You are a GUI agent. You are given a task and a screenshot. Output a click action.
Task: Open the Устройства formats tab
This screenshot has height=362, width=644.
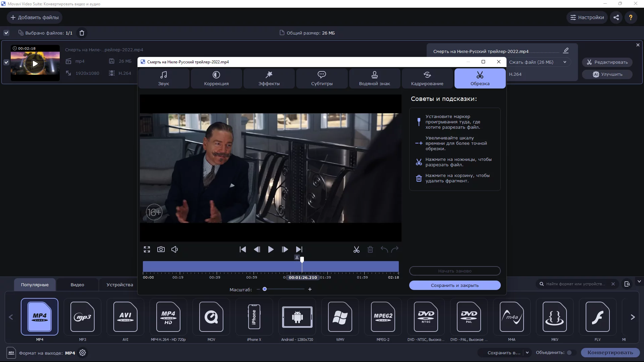tap(120, 285)
